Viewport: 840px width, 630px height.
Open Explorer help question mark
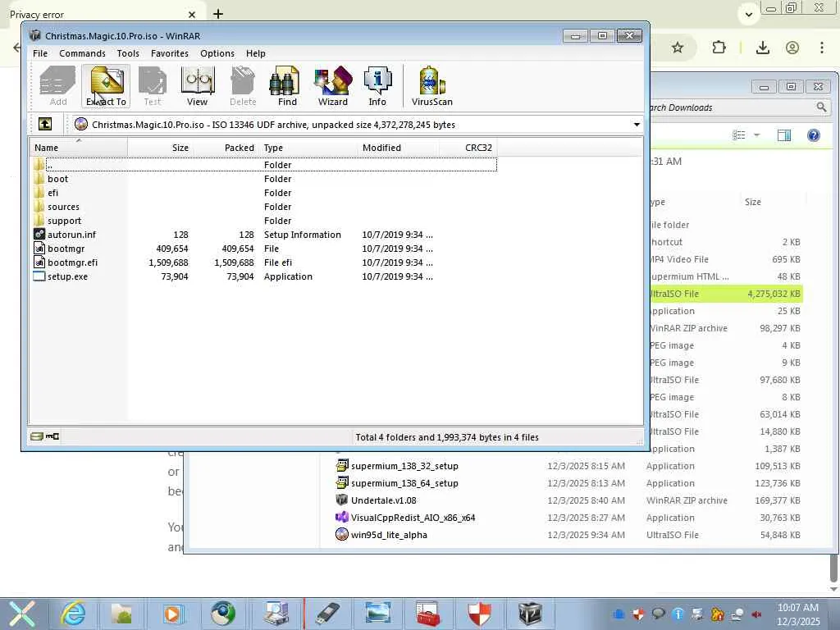tap(813, 135)
